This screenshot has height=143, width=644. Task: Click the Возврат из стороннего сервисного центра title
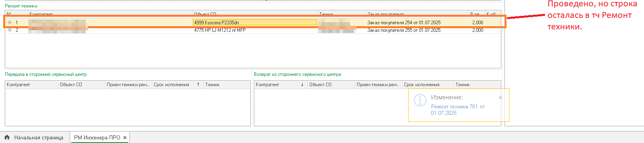297,74
